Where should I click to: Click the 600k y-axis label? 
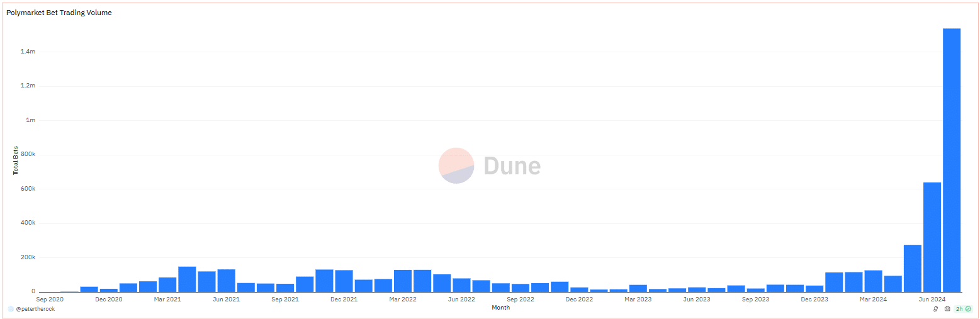pos(28,189)
